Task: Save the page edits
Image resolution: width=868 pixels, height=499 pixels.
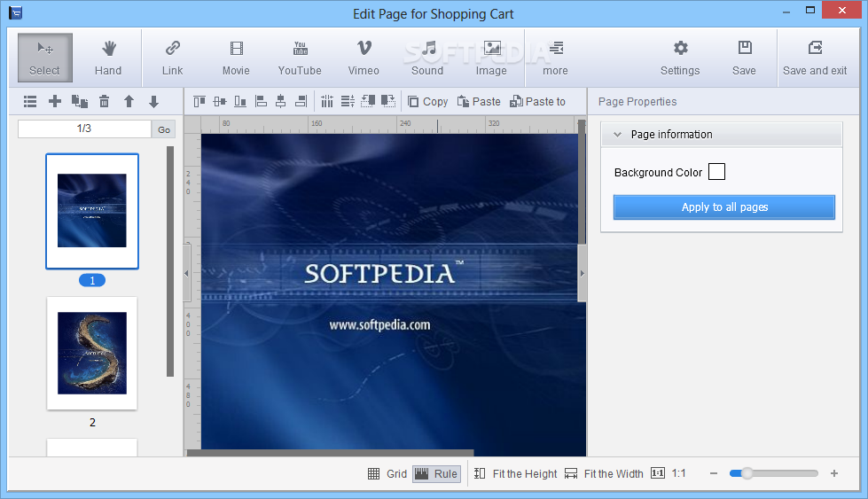Action: pos(744,58)
